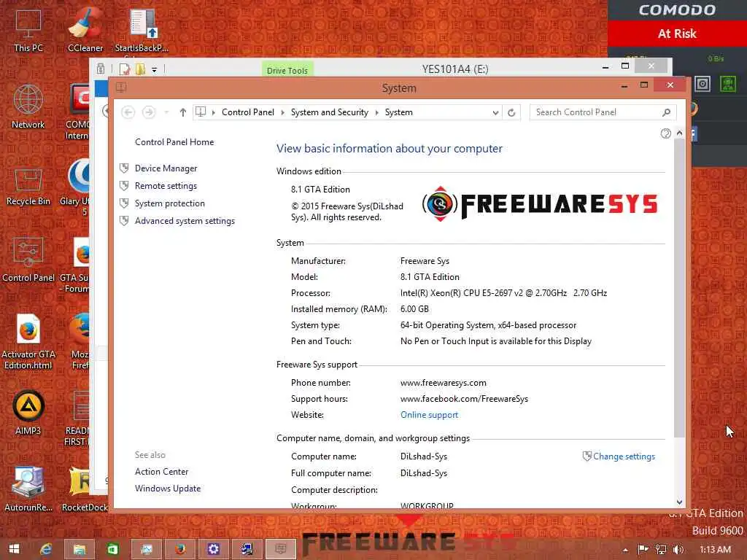Click Change settings for computer name

pyautogui.click(x=624, y=456)
